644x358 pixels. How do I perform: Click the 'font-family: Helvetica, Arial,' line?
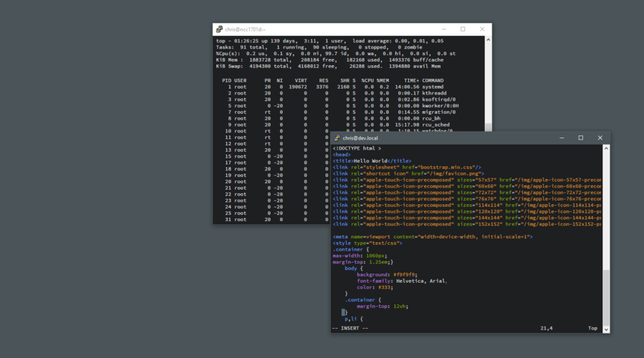[x=402, y=281]
